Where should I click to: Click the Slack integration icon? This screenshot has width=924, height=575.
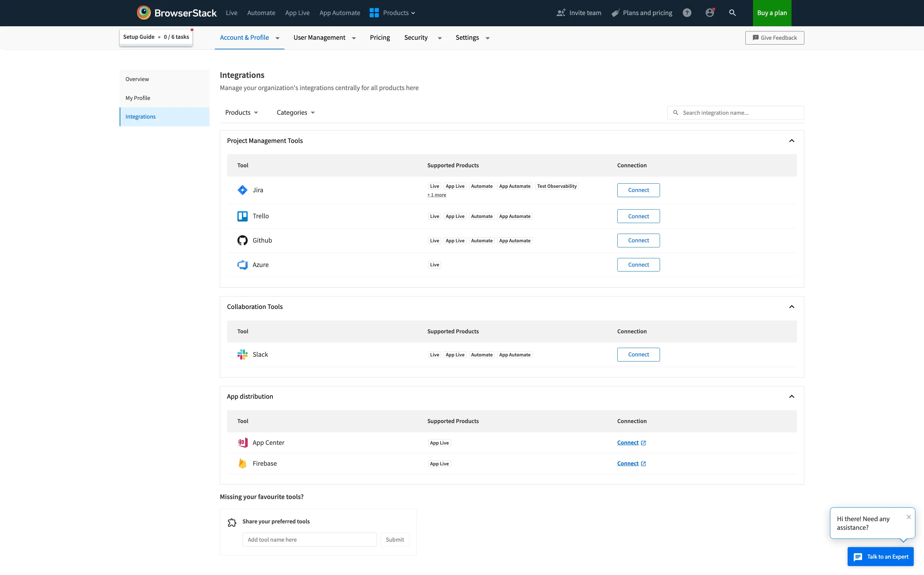[x=243, y=354]
